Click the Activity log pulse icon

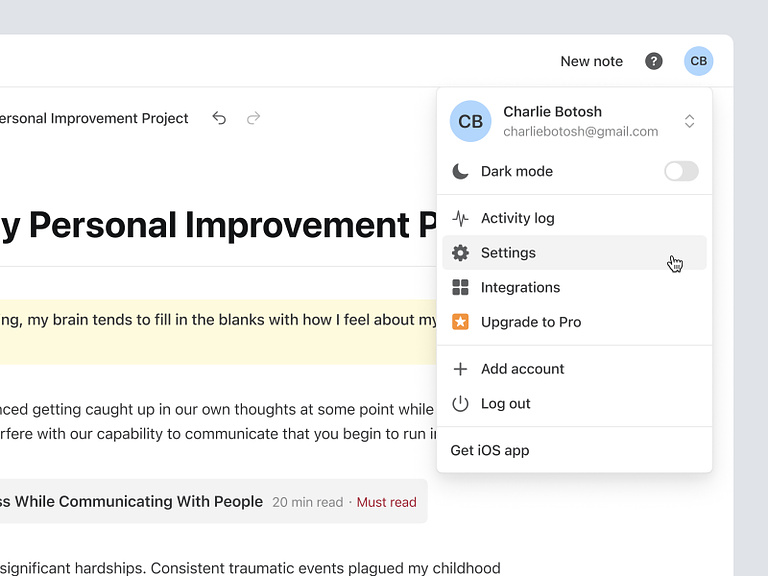pyautogui.click(x=460, y=218)
